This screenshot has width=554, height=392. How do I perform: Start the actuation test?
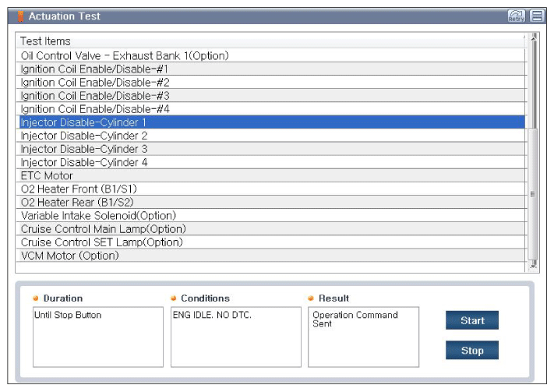pos(472,320)
